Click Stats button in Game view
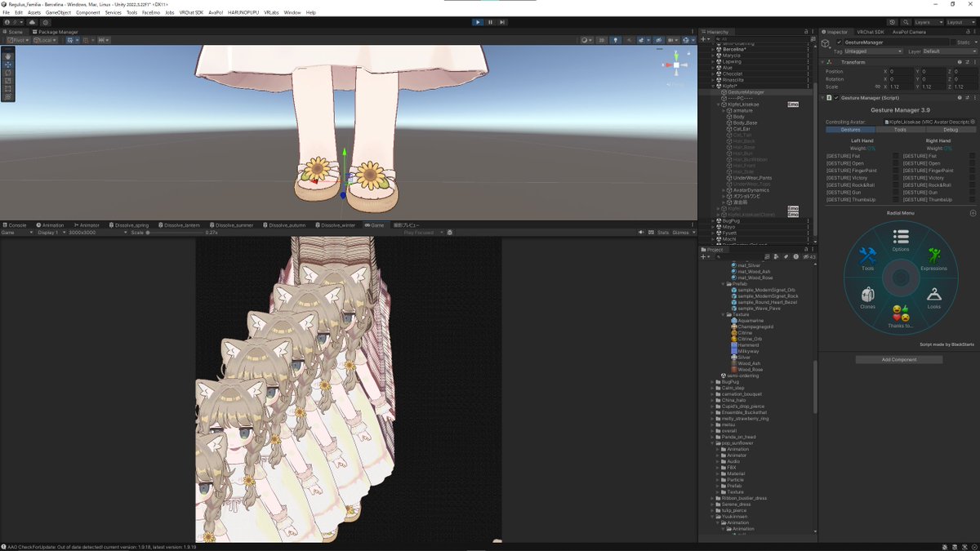 pyautogui.click(x=663, y=233)
